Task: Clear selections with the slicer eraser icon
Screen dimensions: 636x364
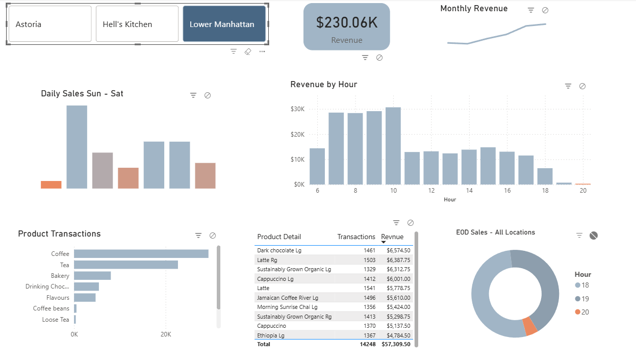Action: tap(248, 51)
